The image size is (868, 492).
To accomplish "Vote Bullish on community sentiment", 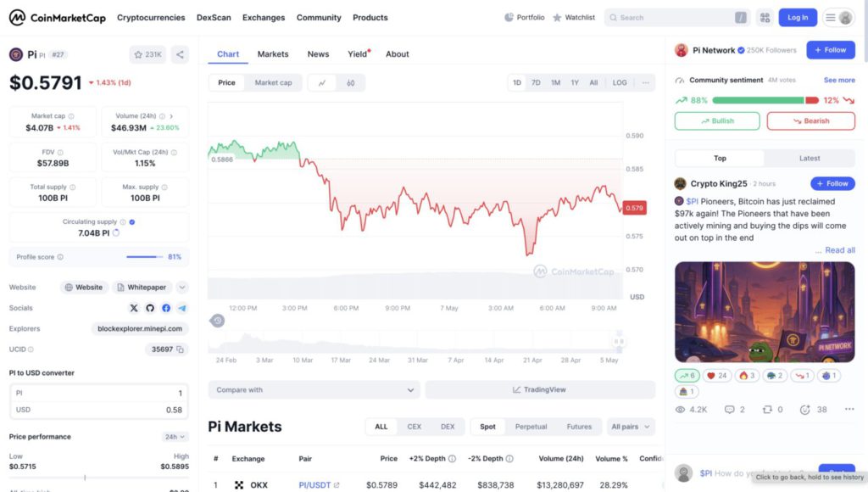I will 717,121.
